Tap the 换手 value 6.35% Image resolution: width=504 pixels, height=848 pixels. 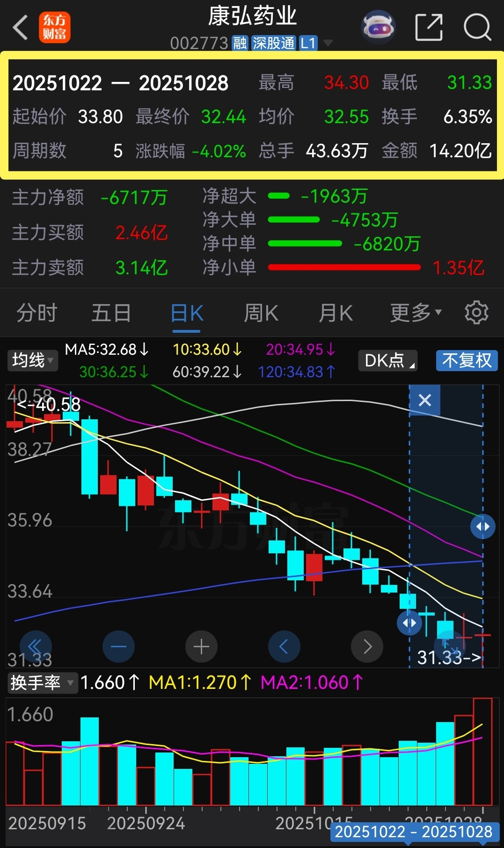pyautogui.click(x=467, y=117)
